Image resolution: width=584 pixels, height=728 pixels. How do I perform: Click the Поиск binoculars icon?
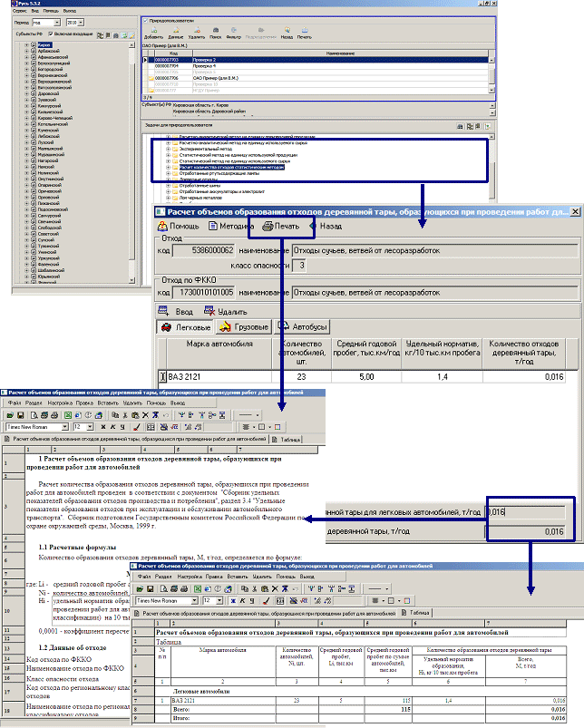tap(215, 32)
